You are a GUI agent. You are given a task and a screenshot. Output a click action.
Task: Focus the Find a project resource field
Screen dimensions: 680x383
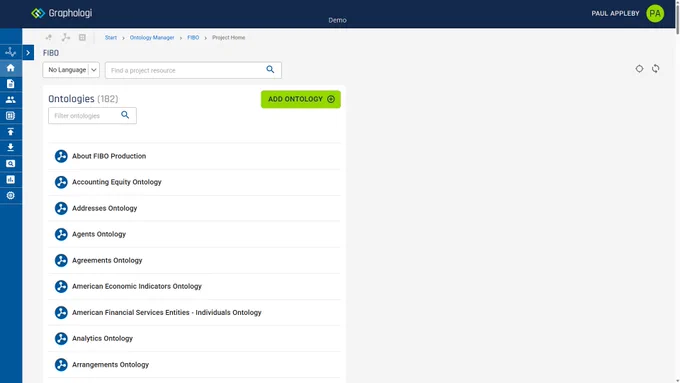[193, 70]
